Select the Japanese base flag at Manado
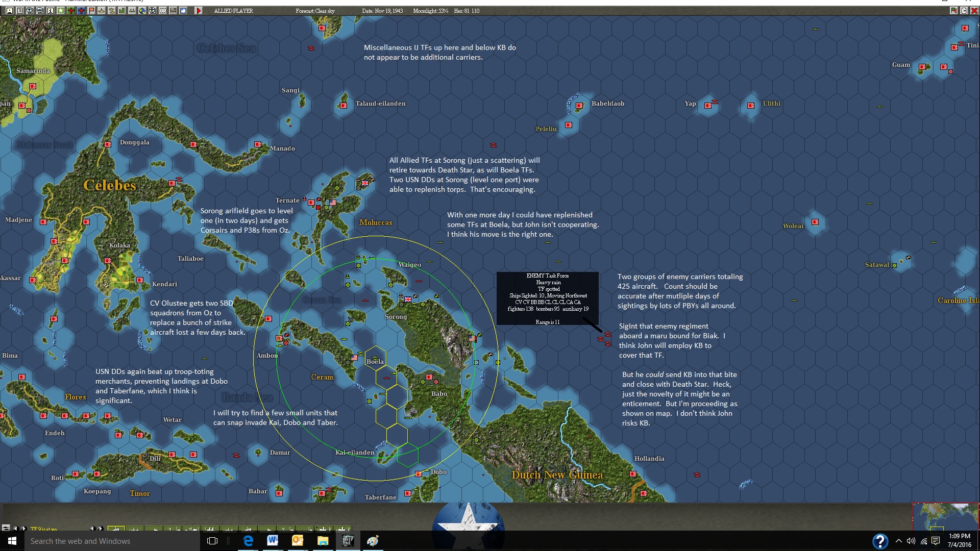 [x=258, y=145]
